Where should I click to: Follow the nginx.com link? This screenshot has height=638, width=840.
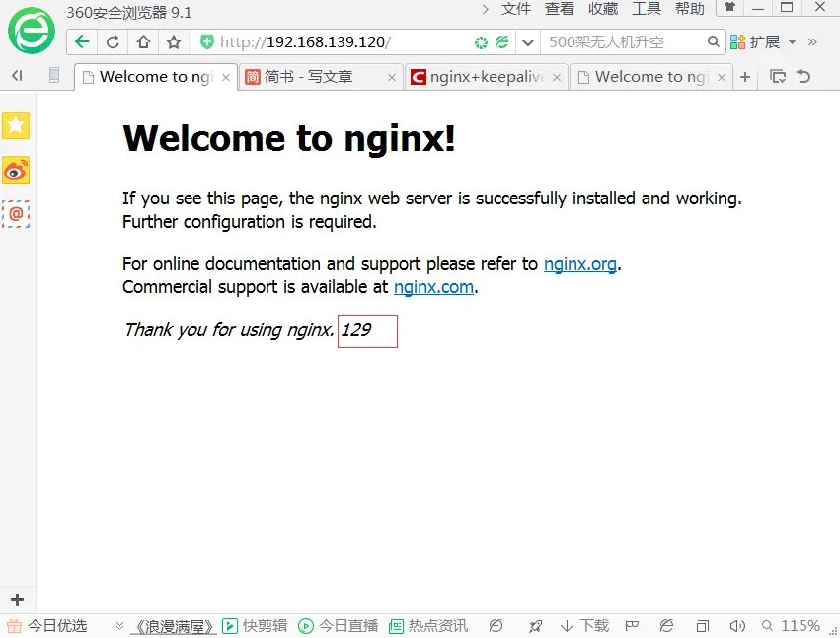(434, 287)
